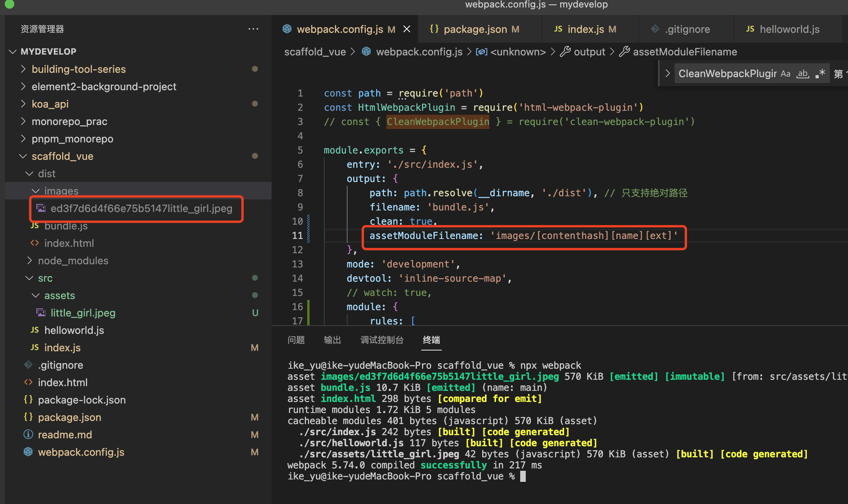Click the explorer more actions ellipsis icon
This screenshot has height=504, width=848.
coord(253,29)
